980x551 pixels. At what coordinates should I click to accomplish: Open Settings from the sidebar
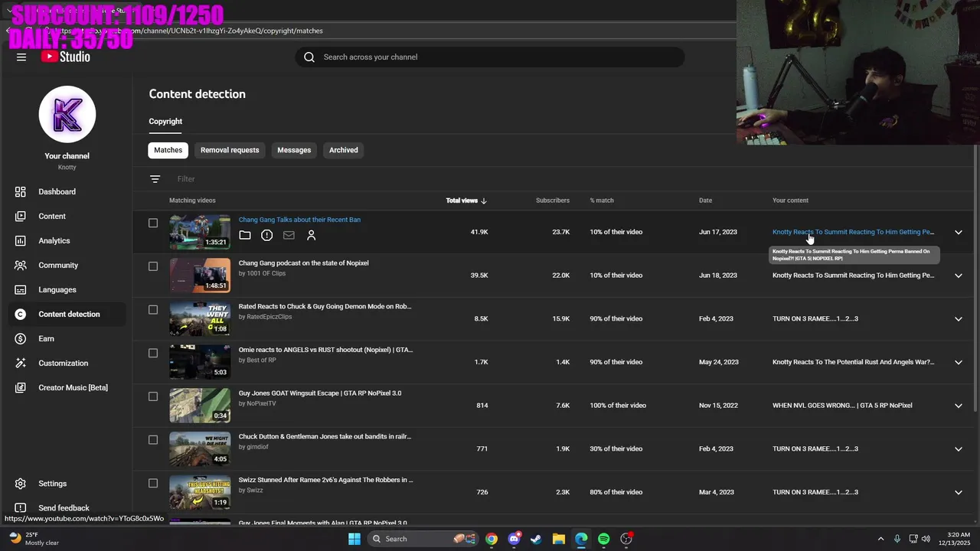tap(67, 484)
